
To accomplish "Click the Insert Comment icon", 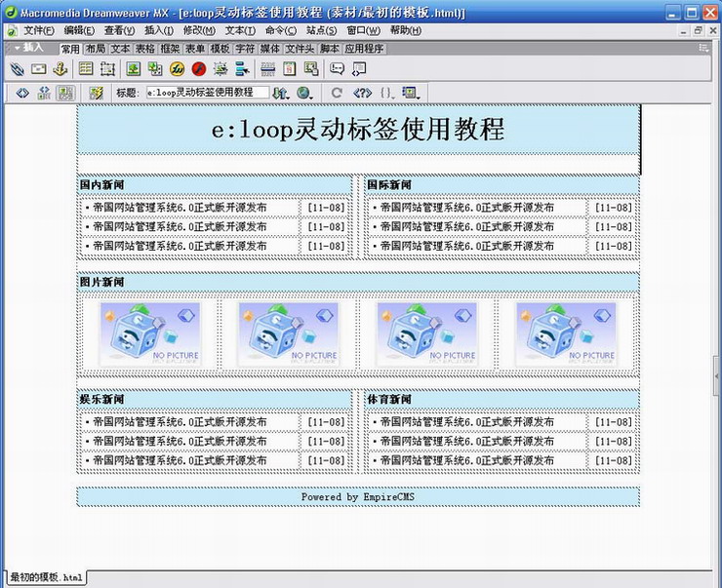I will pos(337,68).
